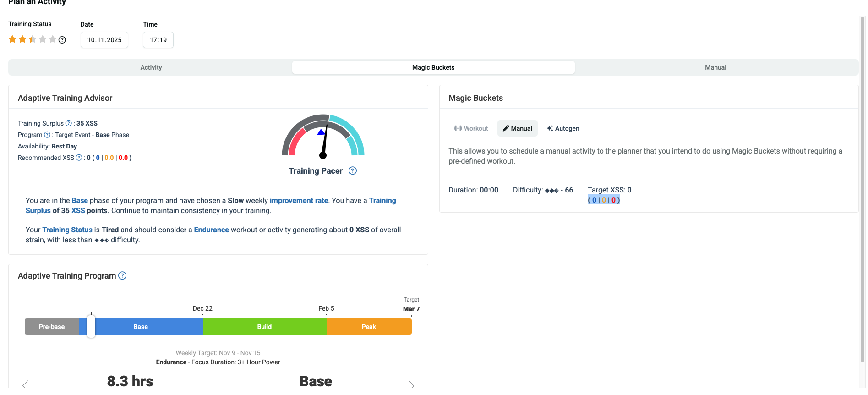The image size is (868, 395).
Task: Select the Manual mode with pencil icon
Action: [518, 128]
